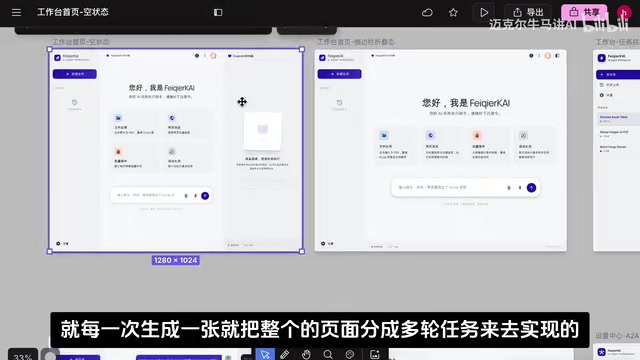
Task: Select the send button in first frame input
Action: coord(205,196)
